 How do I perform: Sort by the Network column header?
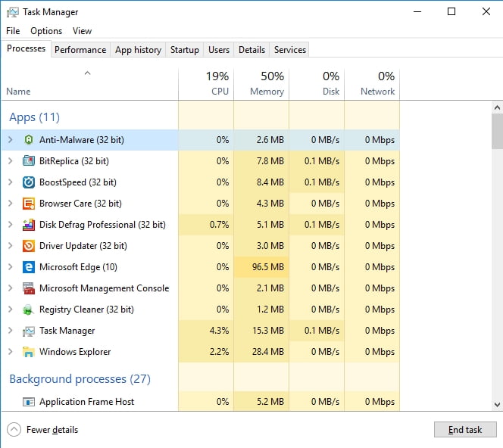pyautogui.click(x=372, y=84)
